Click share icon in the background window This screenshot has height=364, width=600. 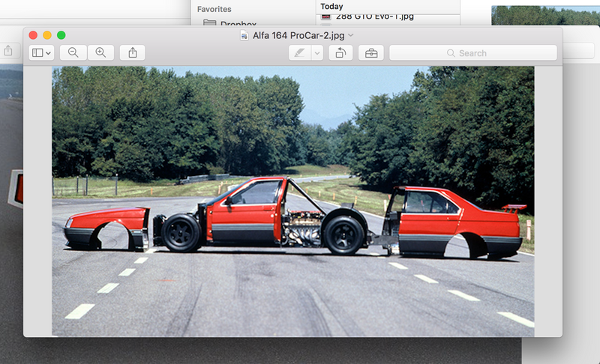[8, 50]
